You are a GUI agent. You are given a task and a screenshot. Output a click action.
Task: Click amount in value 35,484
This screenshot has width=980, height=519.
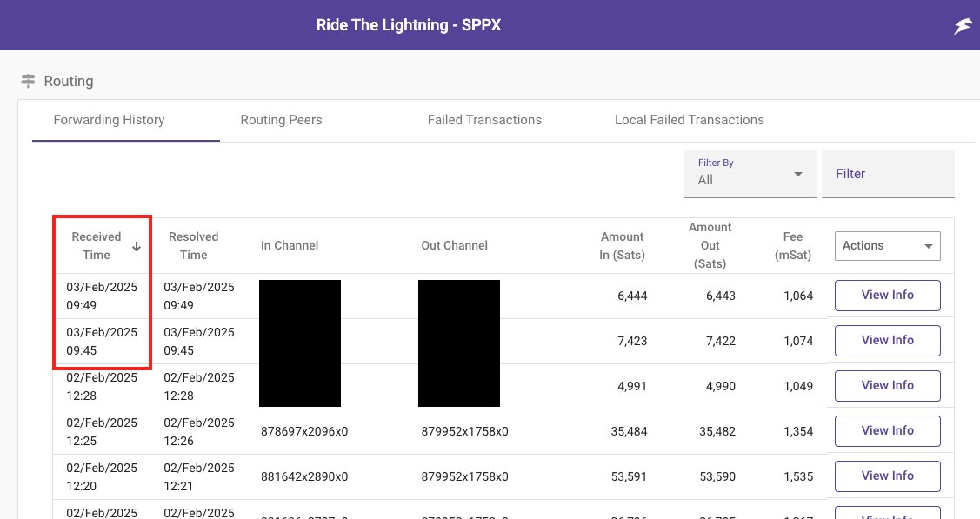pyautogui.click(x=630, y=431)
